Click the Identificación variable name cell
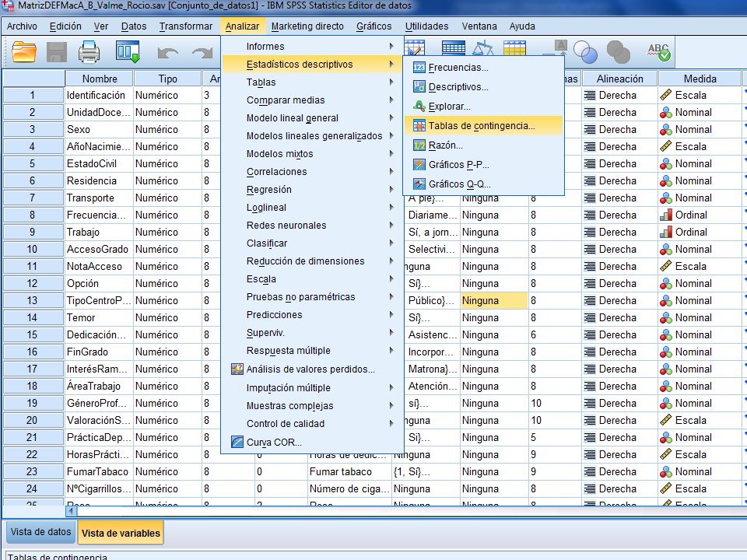This screenshot has width=747, height=560. (100, 95)
